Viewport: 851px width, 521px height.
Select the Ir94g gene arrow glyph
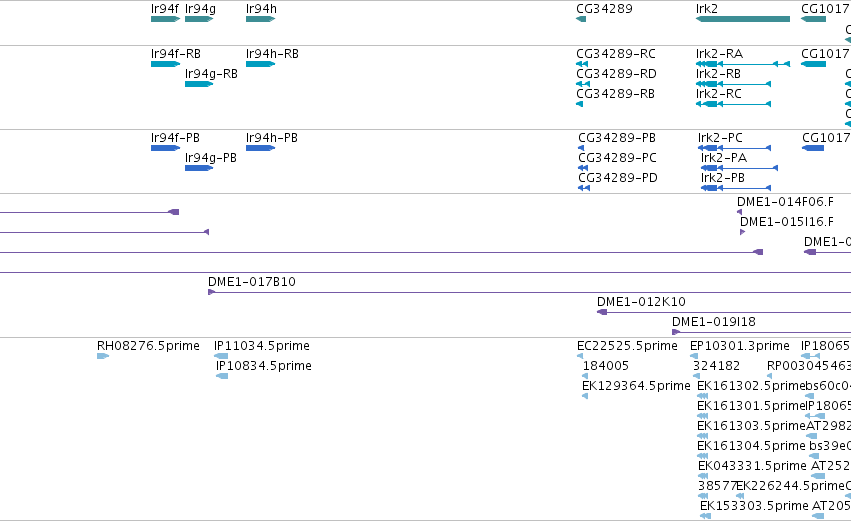(199, 19)
